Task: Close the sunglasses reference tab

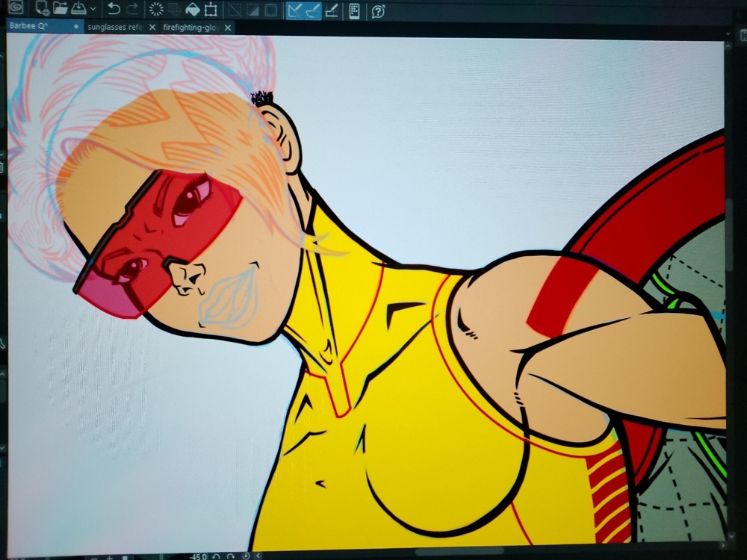Action: coord(152,27)
